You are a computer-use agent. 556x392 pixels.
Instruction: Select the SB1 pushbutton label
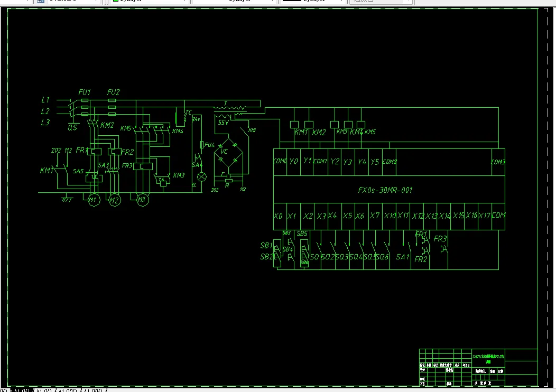266,245
